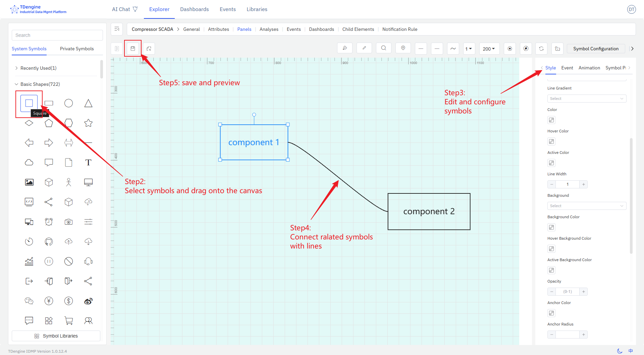Click the Background Color swatch
This screenshot has height=355, width=644.
(x=551, y=227)
